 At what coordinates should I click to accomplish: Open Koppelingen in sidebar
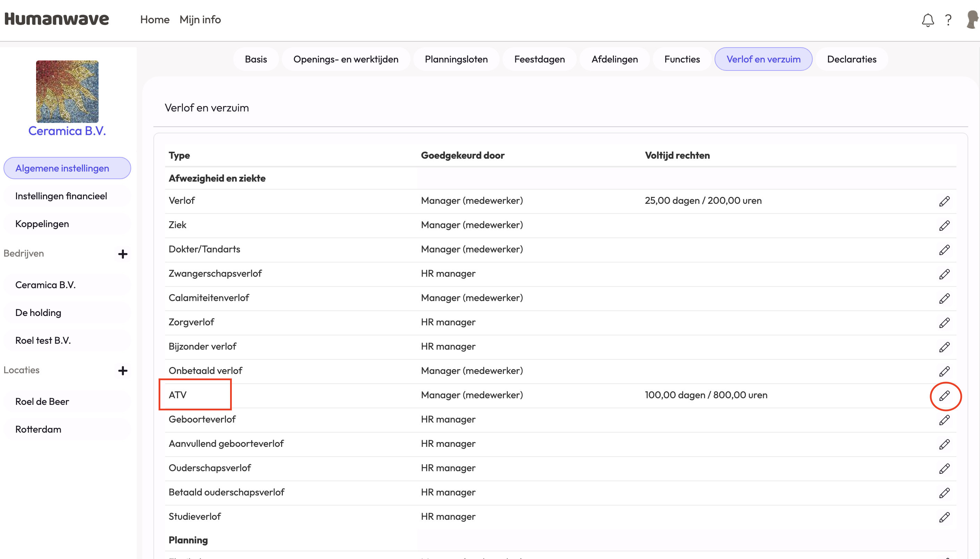pos(42,224)
